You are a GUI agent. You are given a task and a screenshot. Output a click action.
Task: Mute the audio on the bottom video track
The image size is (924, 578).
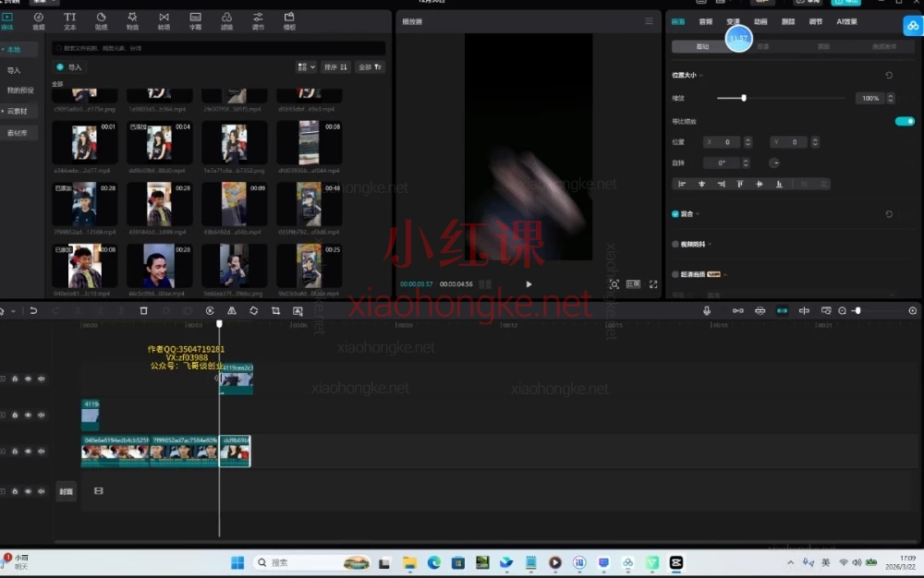coord(41,451)
